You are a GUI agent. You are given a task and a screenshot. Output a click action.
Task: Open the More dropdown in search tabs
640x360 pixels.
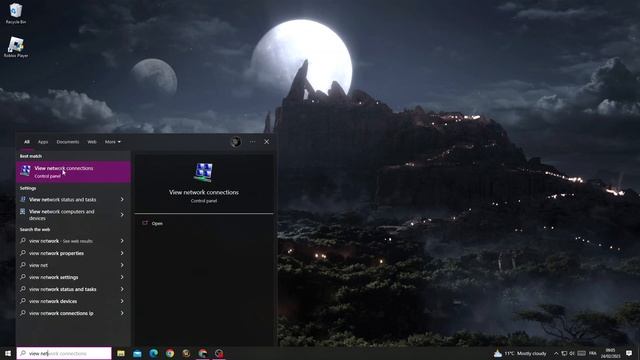tap(113, 142)
